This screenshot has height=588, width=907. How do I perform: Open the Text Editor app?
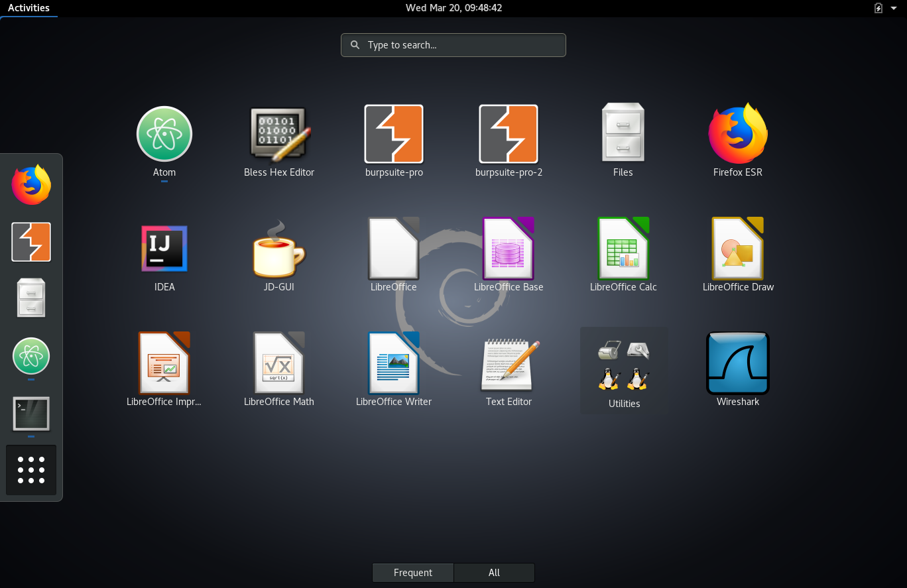click(x=509, y=364)
